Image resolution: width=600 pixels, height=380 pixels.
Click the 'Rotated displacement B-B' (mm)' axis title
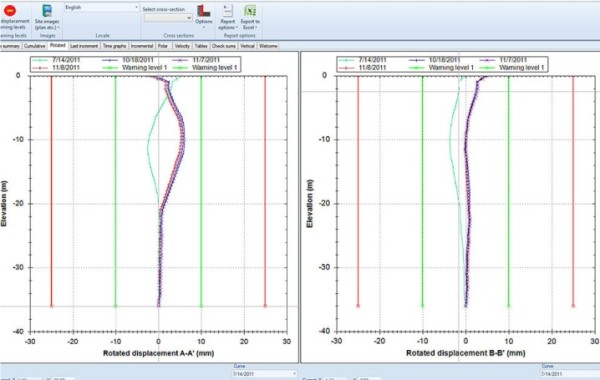pos(466,353)
